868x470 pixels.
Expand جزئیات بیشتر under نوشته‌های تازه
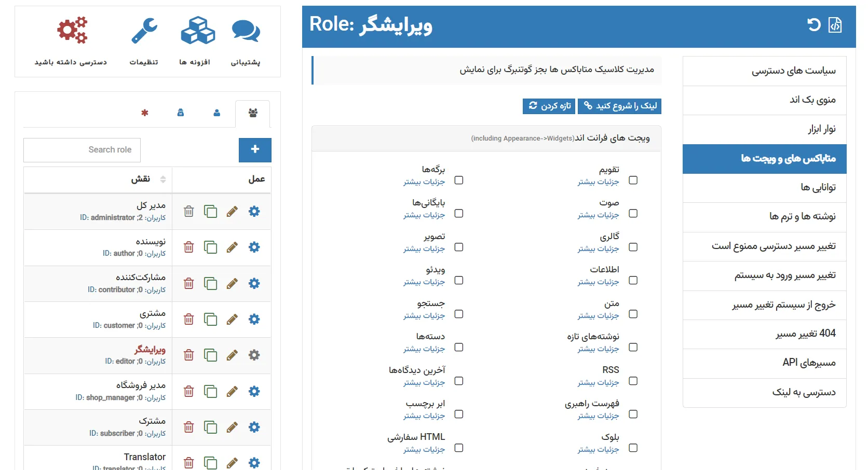(x=598, y=349)
